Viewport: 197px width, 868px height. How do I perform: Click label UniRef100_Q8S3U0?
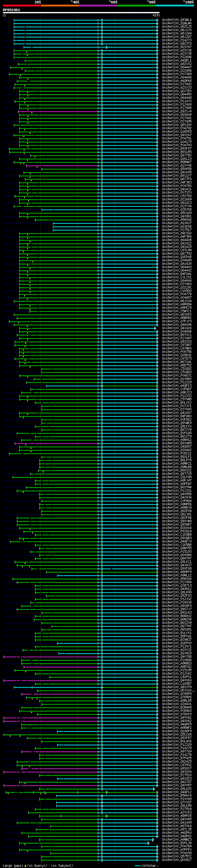pos(177,125)
